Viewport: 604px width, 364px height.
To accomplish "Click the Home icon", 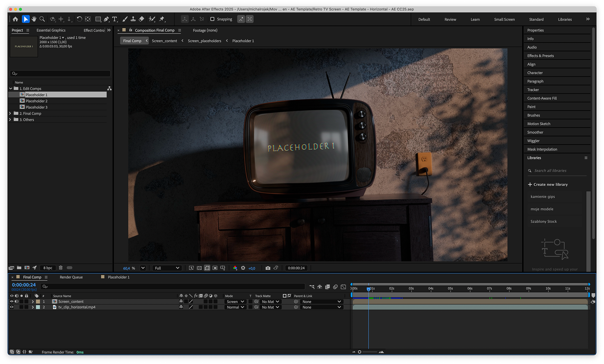I will tap(15, 19).
